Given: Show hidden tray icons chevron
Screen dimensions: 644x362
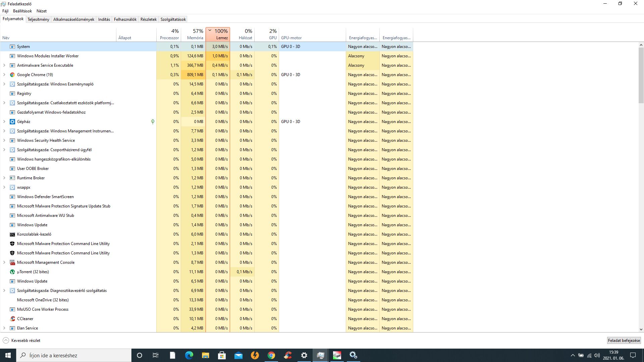Looking at the screenshot, I should (x=573, y=355).
